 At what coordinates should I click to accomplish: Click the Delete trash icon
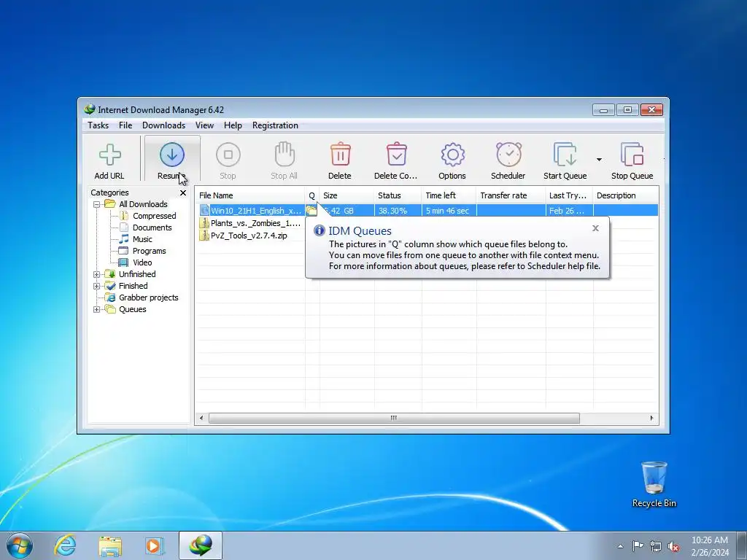pos(340,154)
